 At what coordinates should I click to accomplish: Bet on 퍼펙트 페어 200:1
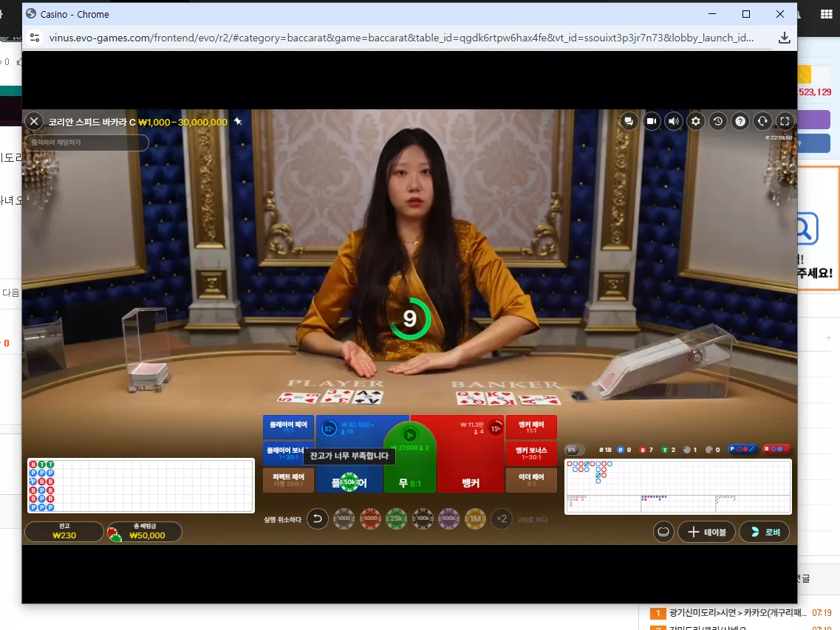288,480
